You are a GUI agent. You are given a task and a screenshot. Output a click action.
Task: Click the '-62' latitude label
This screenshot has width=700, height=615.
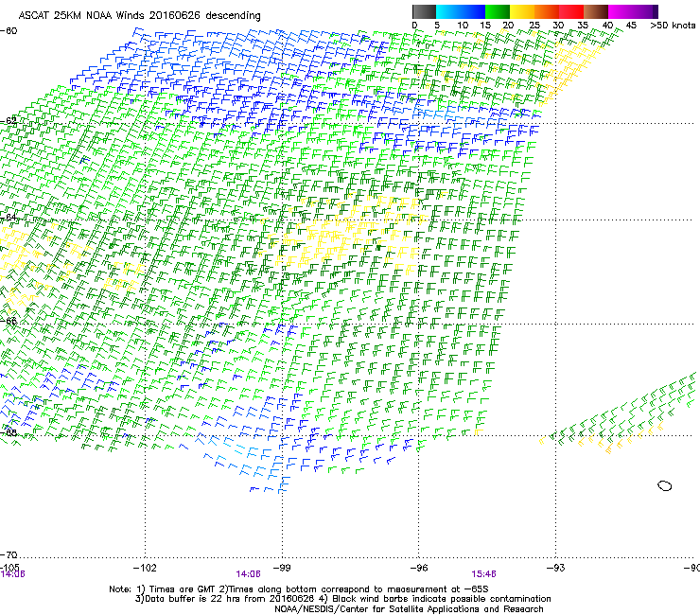[x=9, y=120]
